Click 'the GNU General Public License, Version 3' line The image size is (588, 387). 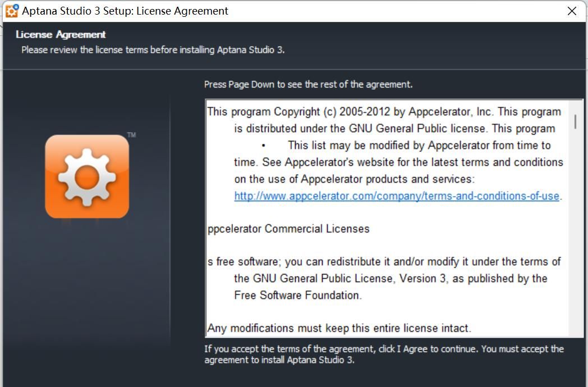[x=391, y=279]
